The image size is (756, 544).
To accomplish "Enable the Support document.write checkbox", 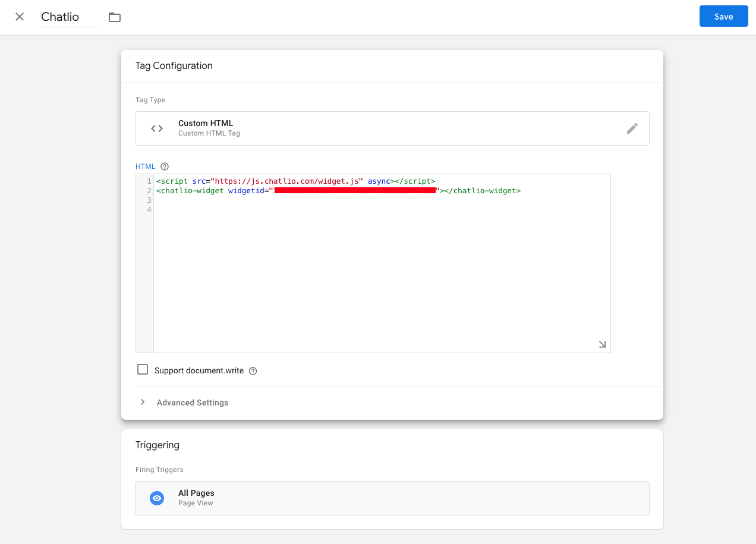I will coord(143,370).
